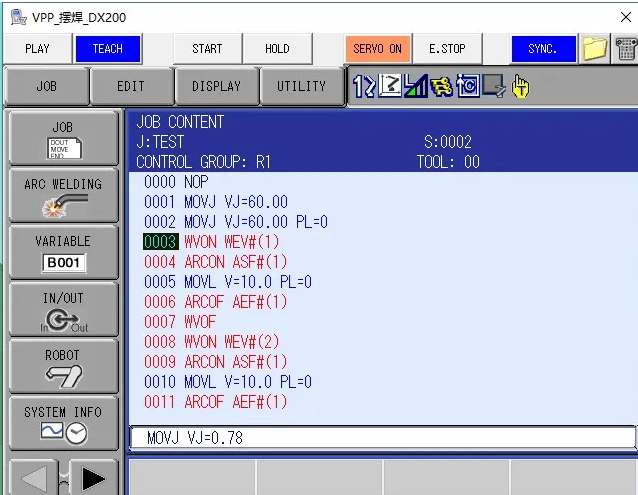The image size is (638, 495).
Task: Open the EDIT menu
Action: (x=131, y=86)
